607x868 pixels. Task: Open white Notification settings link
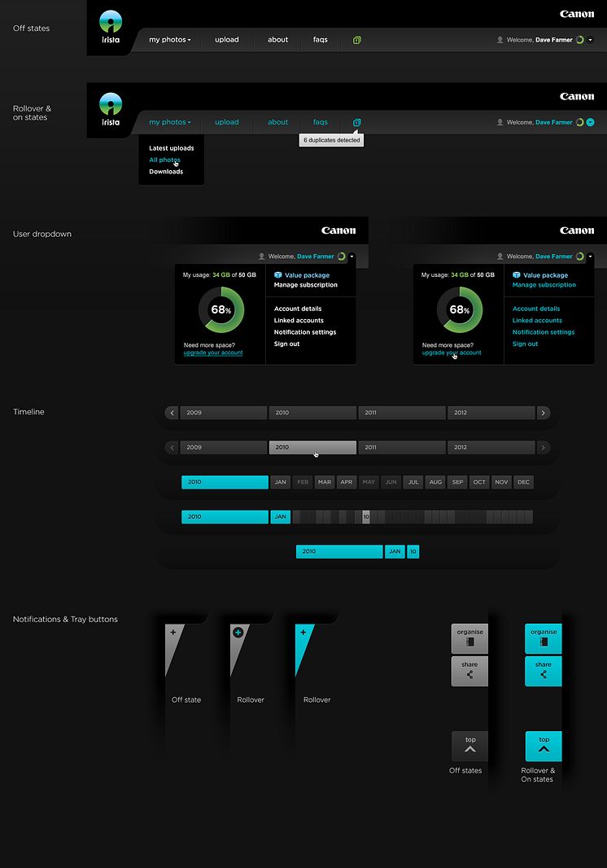(x=305, y=332)
